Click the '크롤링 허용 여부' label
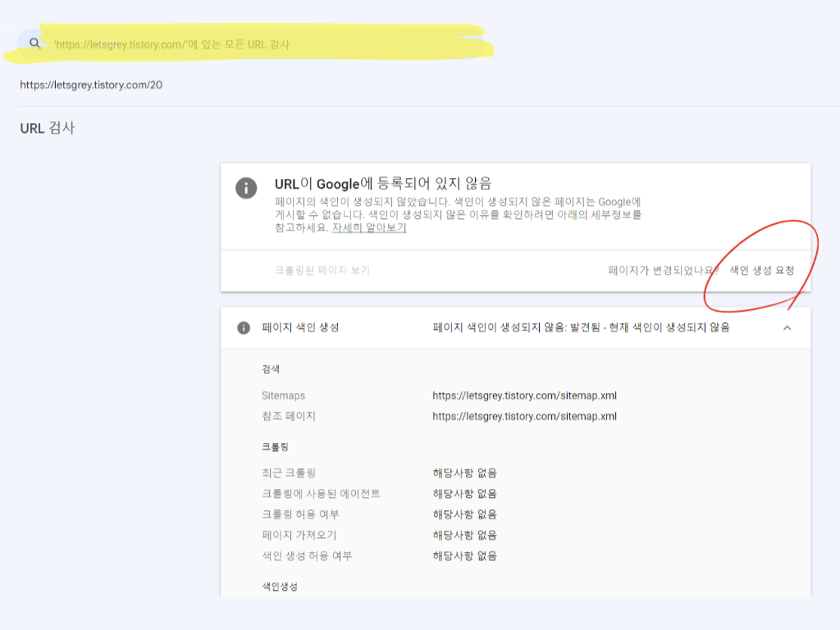This screenshot has height=630, width=840. [300, 514]
